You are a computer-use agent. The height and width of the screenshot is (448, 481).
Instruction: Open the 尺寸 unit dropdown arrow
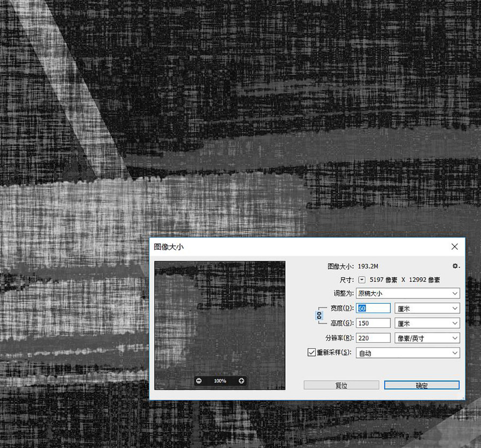click(362, 280)
